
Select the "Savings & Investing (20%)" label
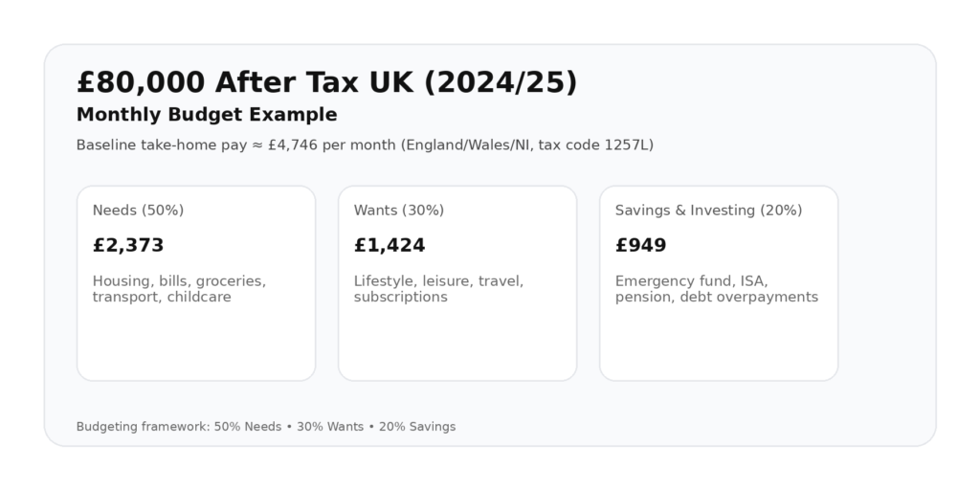click(x=708, y=211)
